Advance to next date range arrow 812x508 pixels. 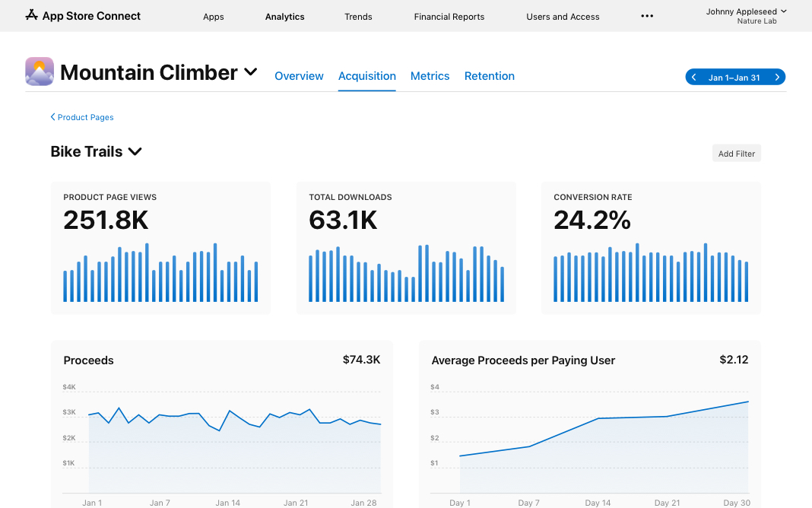777,77
